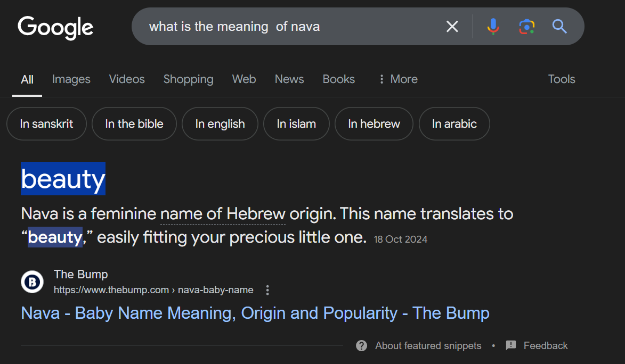Apply the "In the bible" refinement chip

[x=134, y=124]
